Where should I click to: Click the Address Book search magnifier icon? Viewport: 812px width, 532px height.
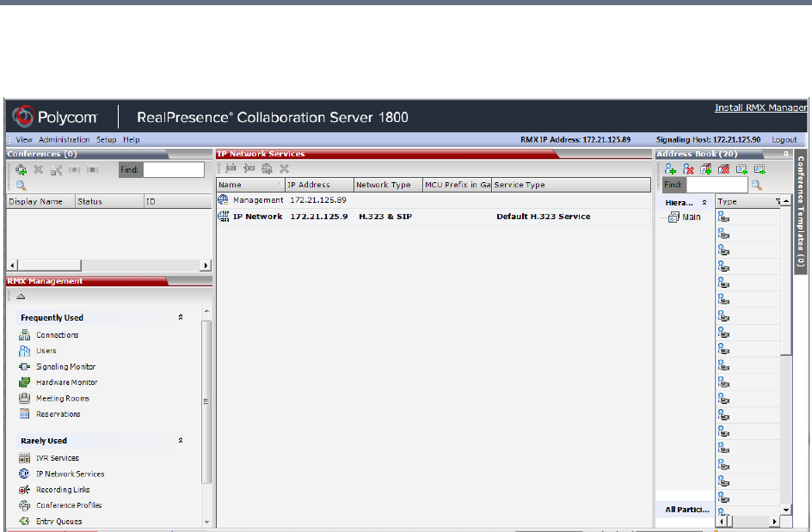(x=757, y=186)
